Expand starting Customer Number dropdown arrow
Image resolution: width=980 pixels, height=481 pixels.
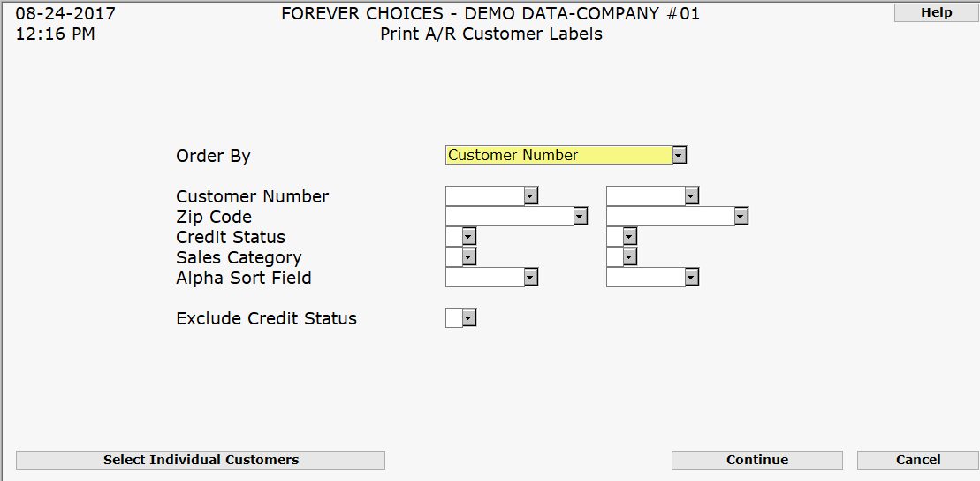tap(530, 195)
